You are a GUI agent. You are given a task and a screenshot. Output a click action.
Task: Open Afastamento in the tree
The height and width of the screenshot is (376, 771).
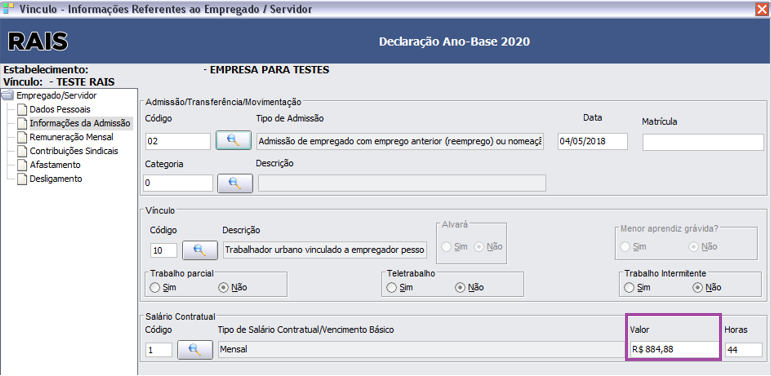(x=55, y=165)
